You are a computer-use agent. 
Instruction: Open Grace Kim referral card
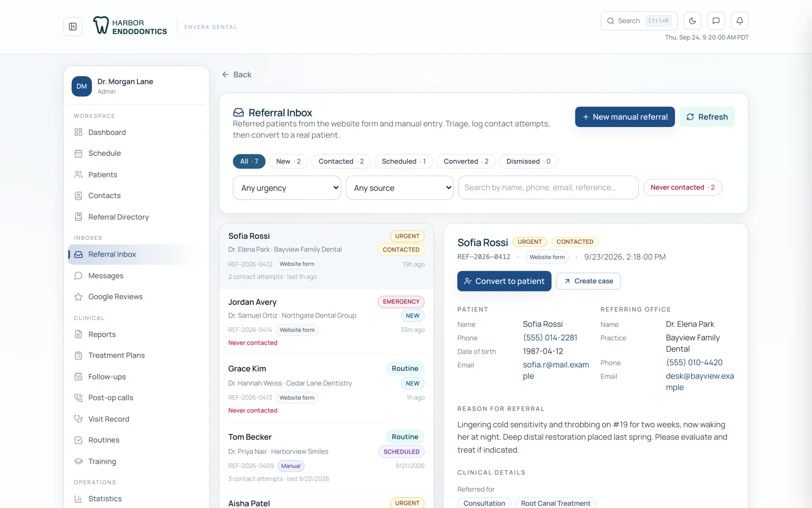pyautogui.click(x=326, y=389)
